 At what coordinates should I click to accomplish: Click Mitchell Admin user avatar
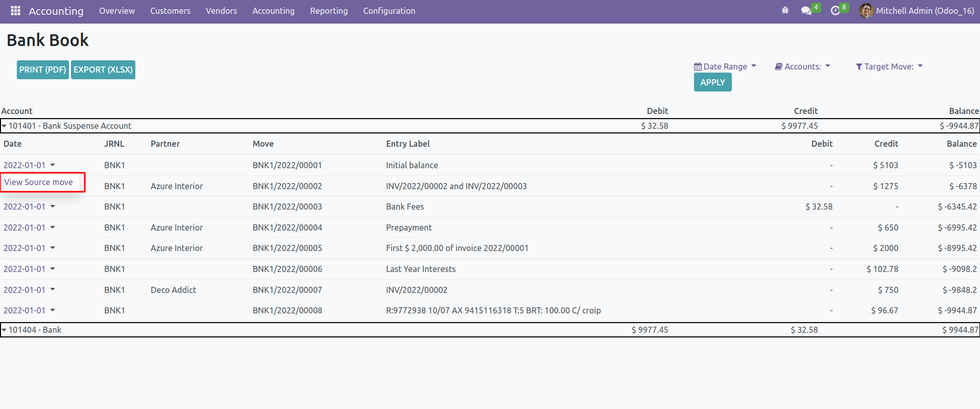(x=866, y=11)
